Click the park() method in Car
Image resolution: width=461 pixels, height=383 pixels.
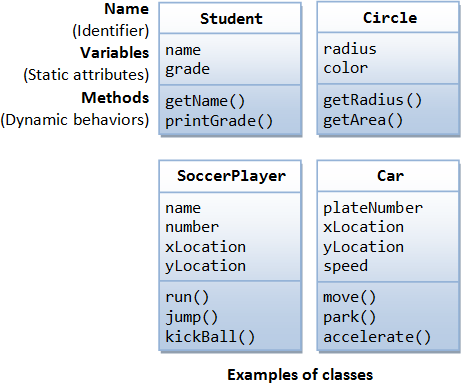point(349,317)
